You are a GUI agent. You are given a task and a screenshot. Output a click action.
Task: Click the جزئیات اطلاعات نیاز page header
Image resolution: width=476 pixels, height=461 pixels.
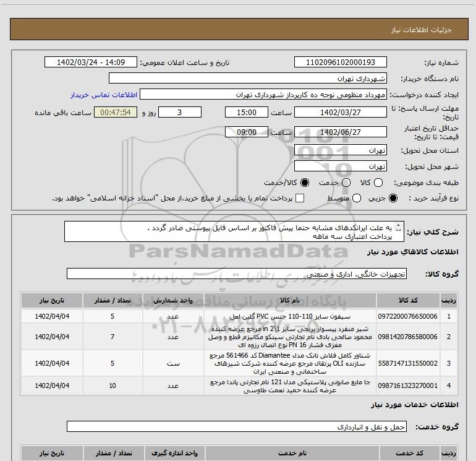coord(422,30)
